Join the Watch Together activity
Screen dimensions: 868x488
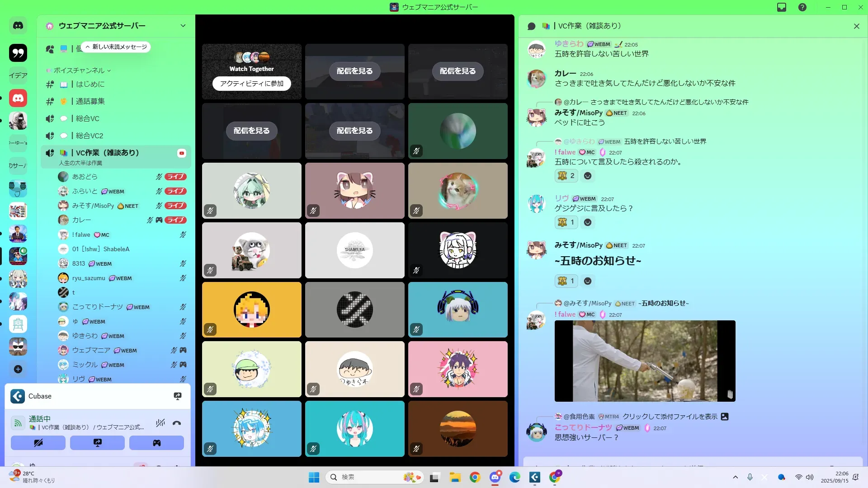pos(251,84)
